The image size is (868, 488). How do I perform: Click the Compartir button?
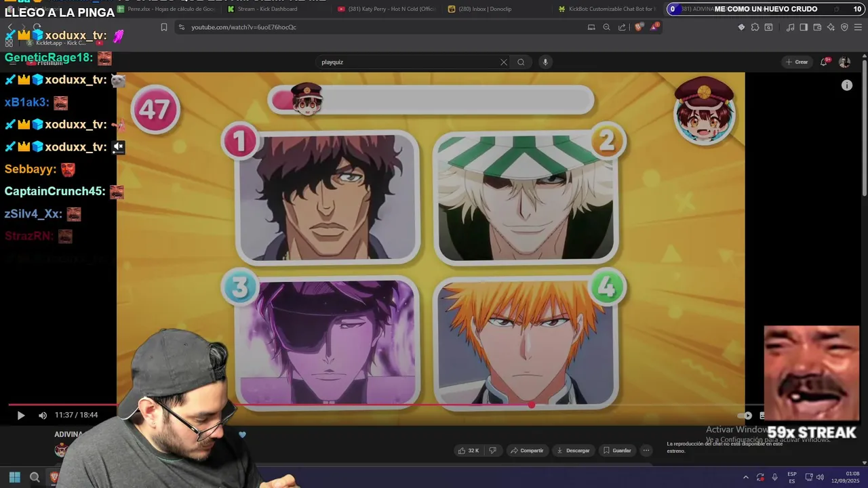(x=527, y=450)
